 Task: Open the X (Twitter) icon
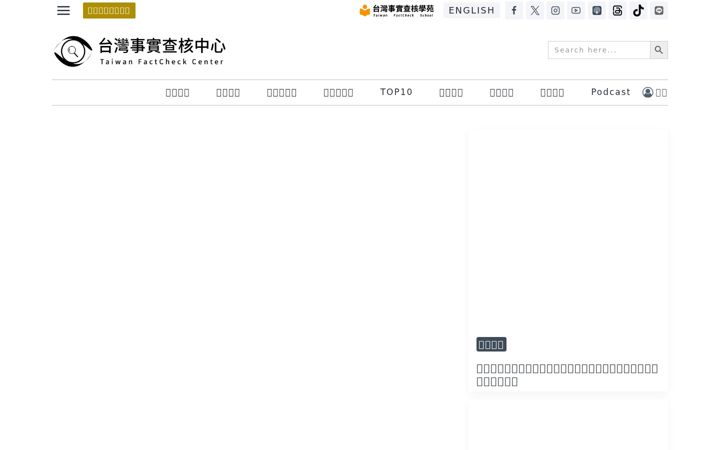[x=534, y=10]
